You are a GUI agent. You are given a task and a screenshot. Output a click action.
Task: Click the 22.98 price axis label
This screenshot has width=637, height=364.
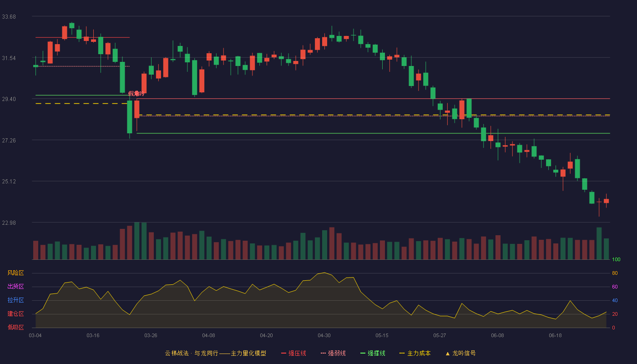point(9,223)
